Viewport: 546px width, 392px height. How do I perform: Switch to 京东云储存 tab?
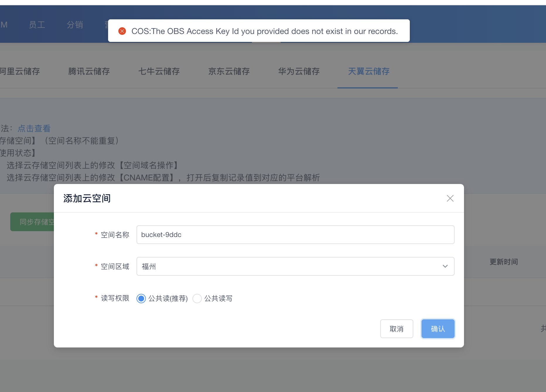pos(229,71)
